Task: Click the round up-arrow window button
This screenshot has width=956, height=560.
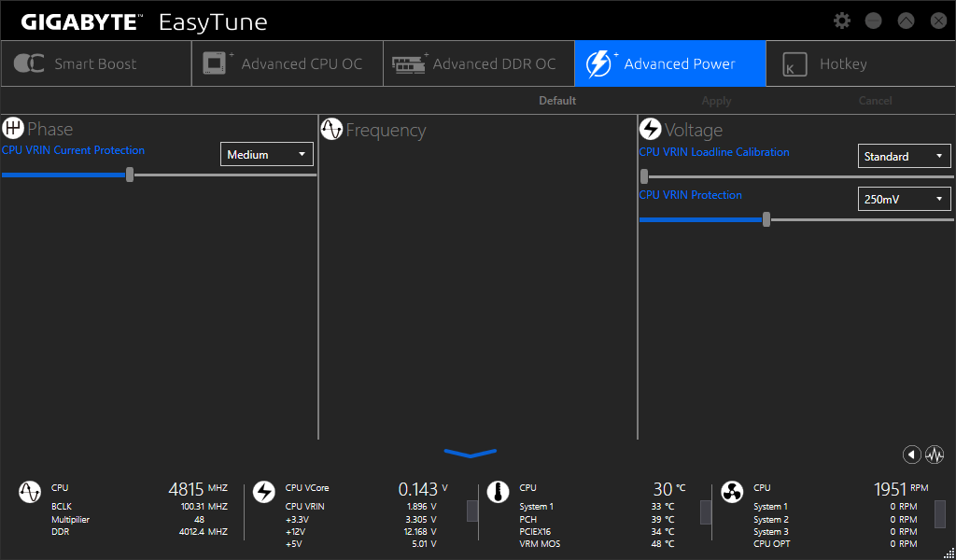Action: (x=906, y=21)
